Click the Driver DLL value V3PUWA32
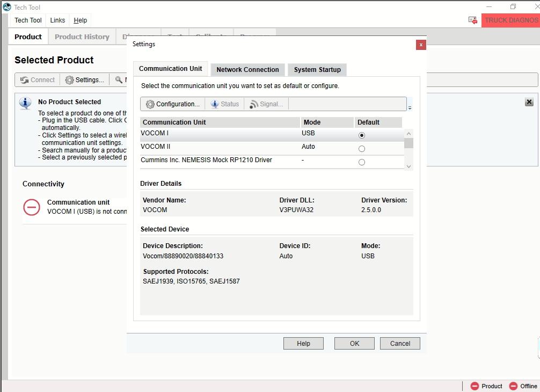Viewport: 540px width, 392px height. coord(296,210)
